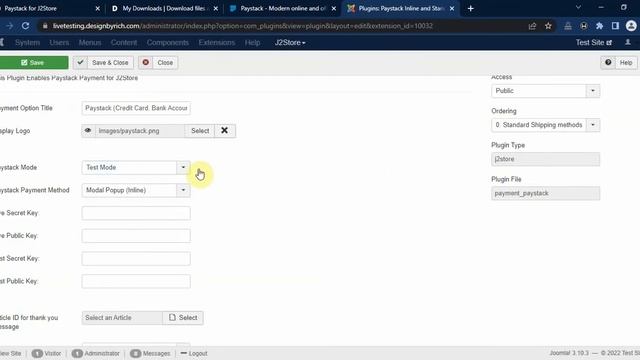
Task: Click the site lock icon in address bar
Action: click(x=45, y=26)
